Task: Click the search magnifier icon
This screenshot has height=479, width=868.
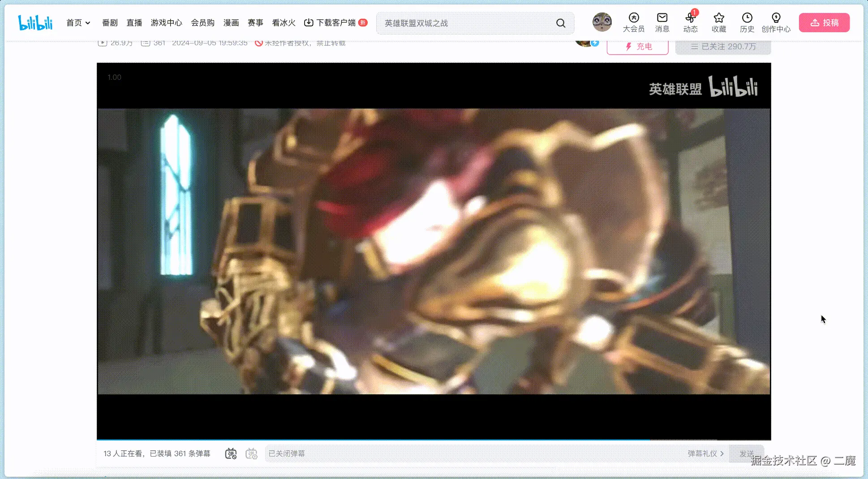Action: [561, 23]
